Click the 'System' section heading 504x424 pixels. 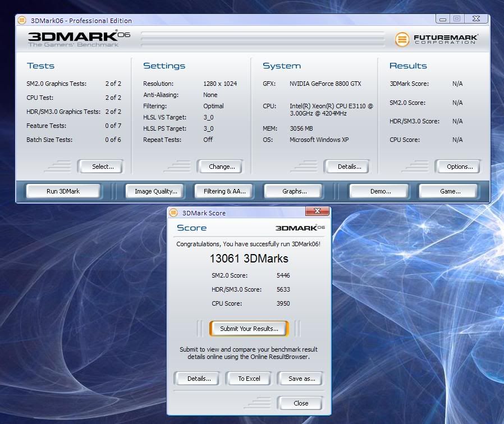(x=282, y=66)
